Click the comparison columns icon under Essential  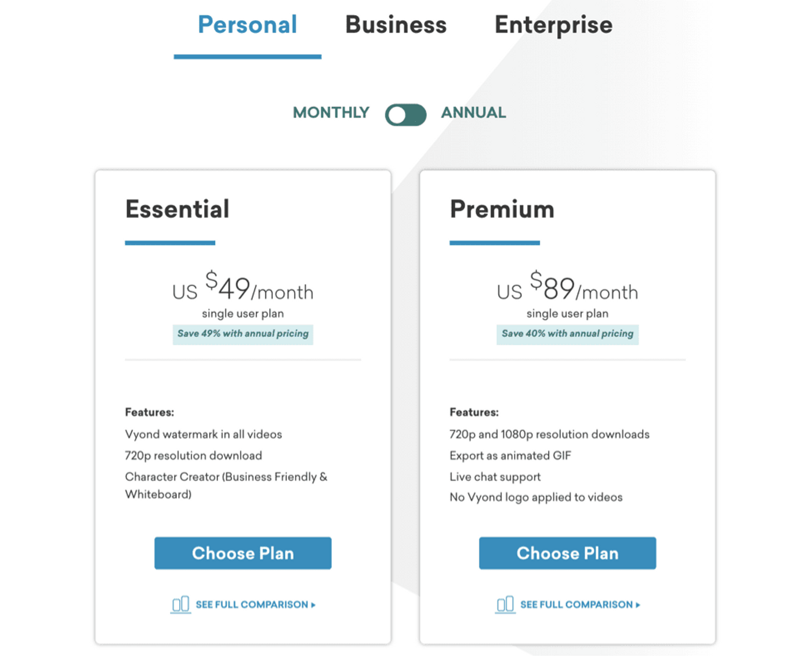[180, 604]
